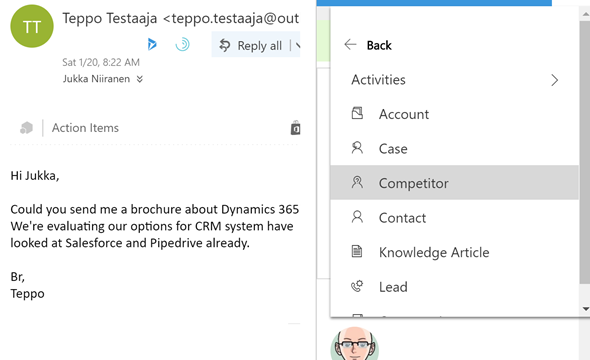The image size is (590, 360).
Task: Click the Contact person icon
Action: coord(357,217)
